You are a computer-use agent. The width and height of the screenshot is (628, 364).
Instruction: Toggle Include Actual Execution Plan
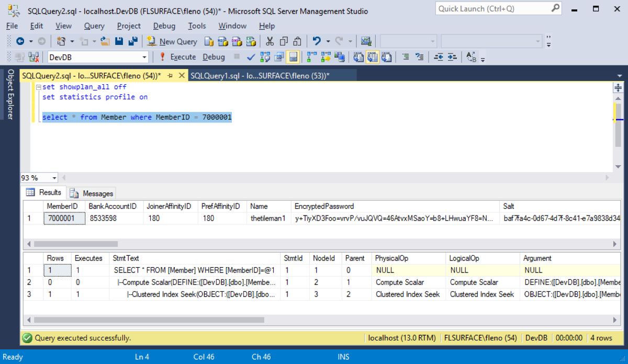coord(311,57)
